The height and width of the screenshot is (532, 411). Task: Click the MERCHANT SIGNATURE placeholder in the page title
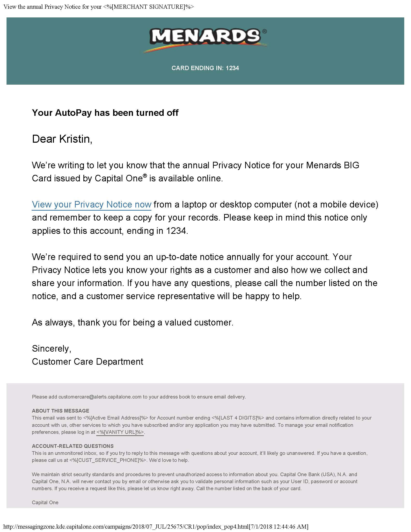tap(148, 7)
